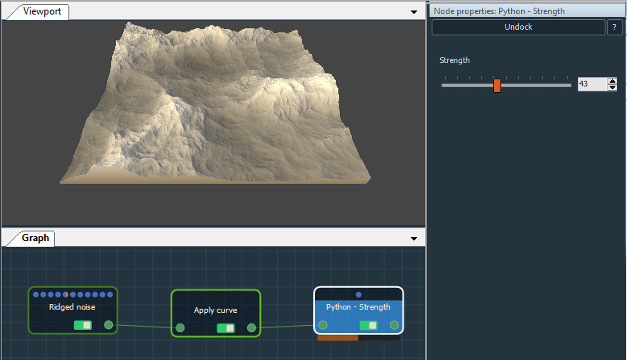The width and height of the screenshot is (627, 360).
Task: Increase Strength value with up arrow
Action: (612, 81)
